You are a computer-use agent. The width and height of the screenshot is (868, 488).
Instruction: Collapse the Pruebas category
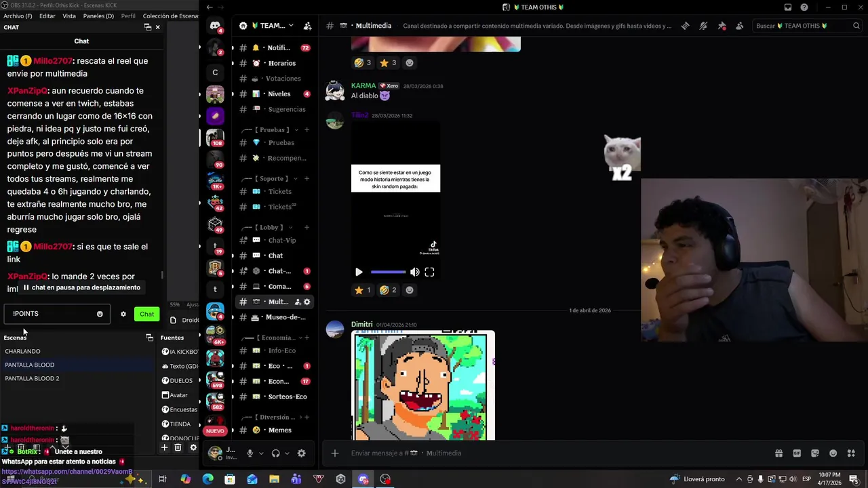(271, 129)
